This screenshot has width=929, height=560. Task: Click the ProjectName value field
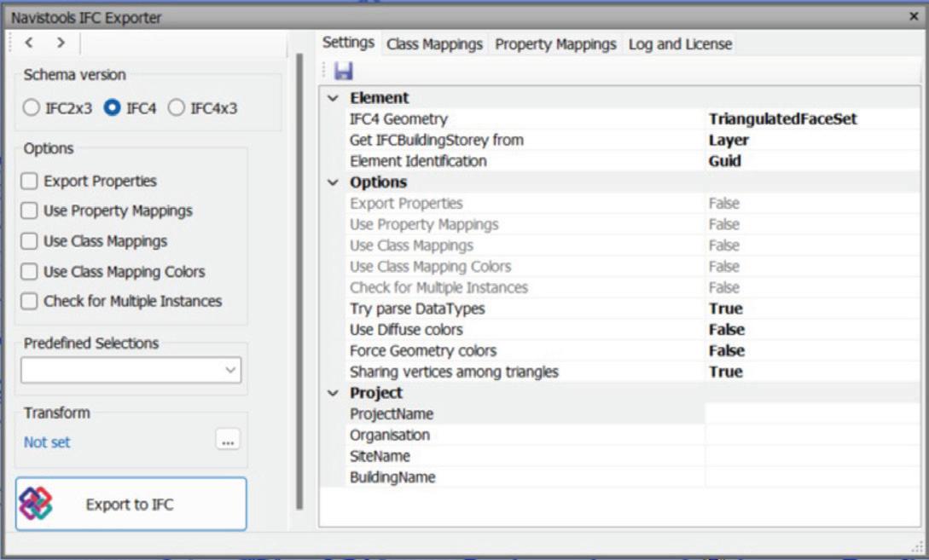(811, 414)
